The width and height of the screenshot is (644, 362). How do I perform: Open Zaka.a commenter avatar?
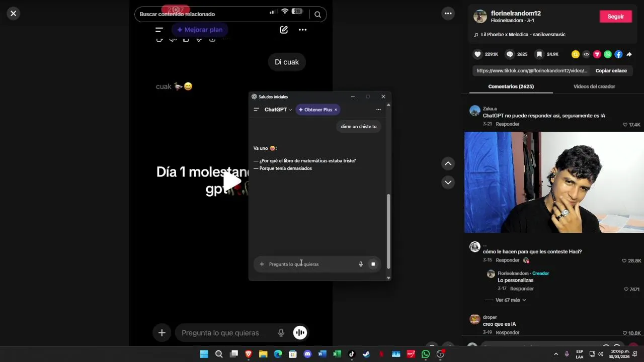(475, 111)
